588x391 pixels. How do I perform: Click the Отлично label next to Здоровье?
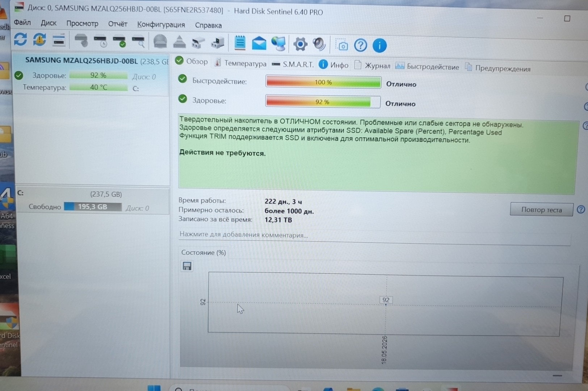(x=400, y=104)
